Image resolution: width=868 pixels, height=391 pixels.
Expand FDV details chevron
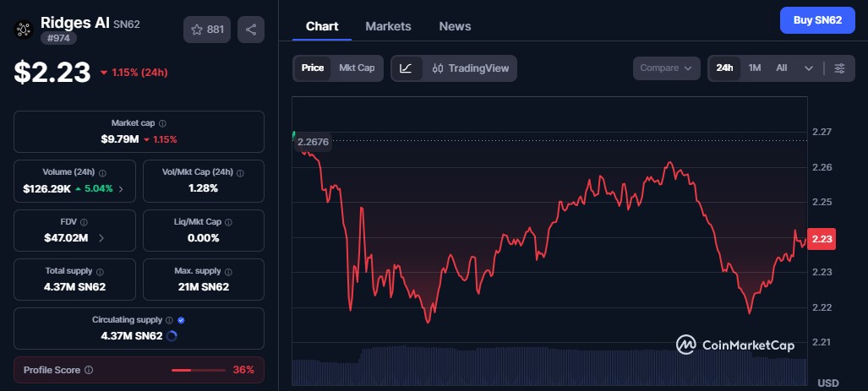coord(101,238)
